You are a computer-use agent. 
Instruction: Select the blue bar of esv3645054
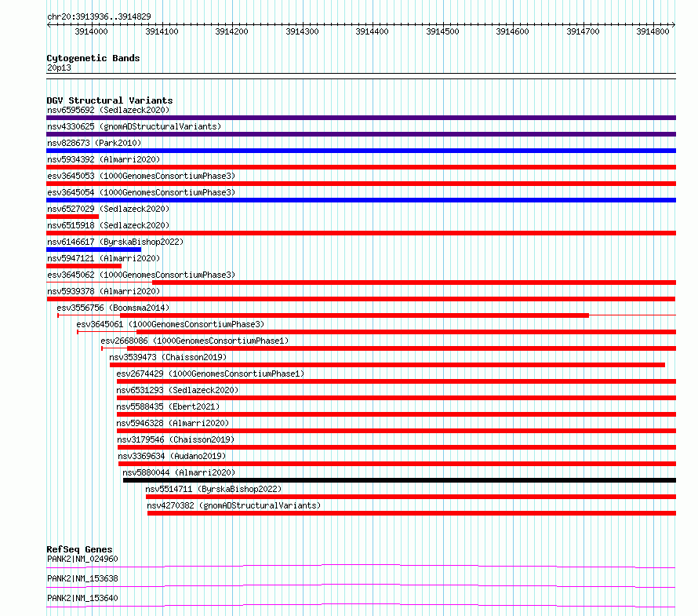361,200
